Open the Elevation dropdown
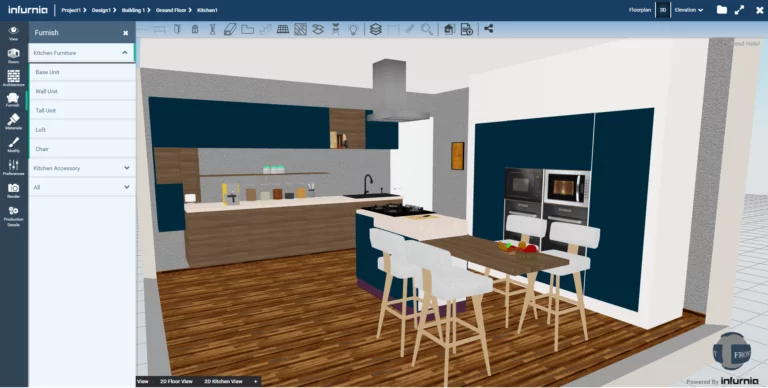 689,10
